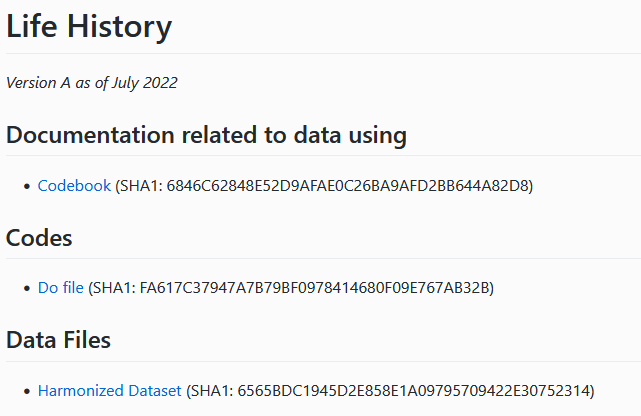Viewport: 641px width, 416px height.
Task: Open the Harmonized Dataset link
Action: click(x=109, y=391)
